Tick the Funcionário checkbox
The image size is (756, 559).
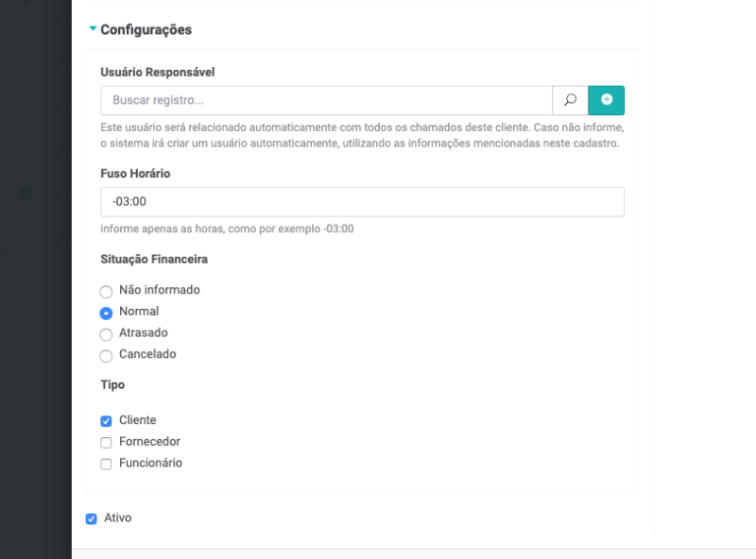coord(107,465)
